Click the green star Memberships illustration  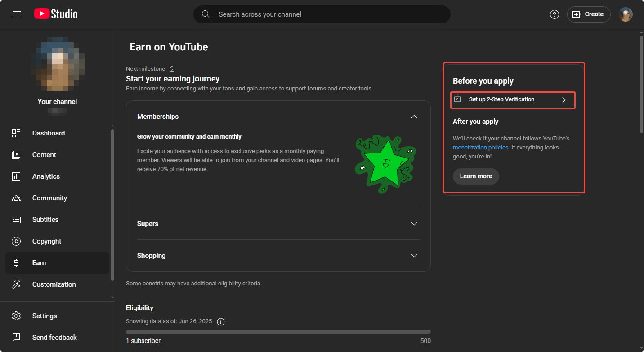point(385,164)
